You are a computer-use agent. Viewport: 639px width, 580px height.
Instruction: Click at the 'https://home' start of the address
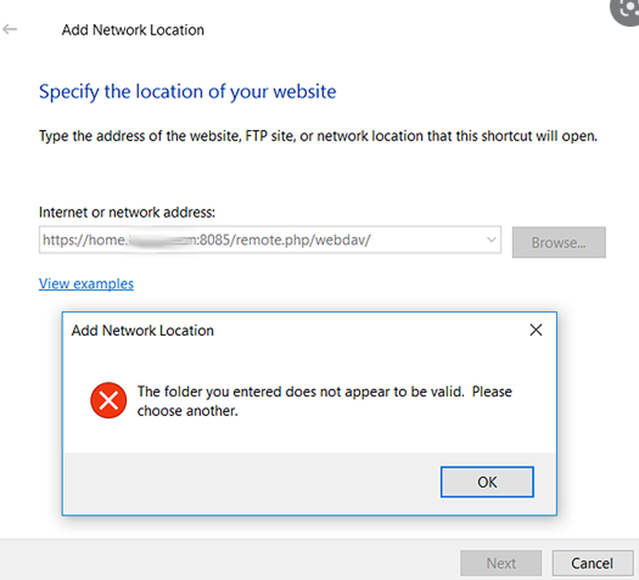84,240
